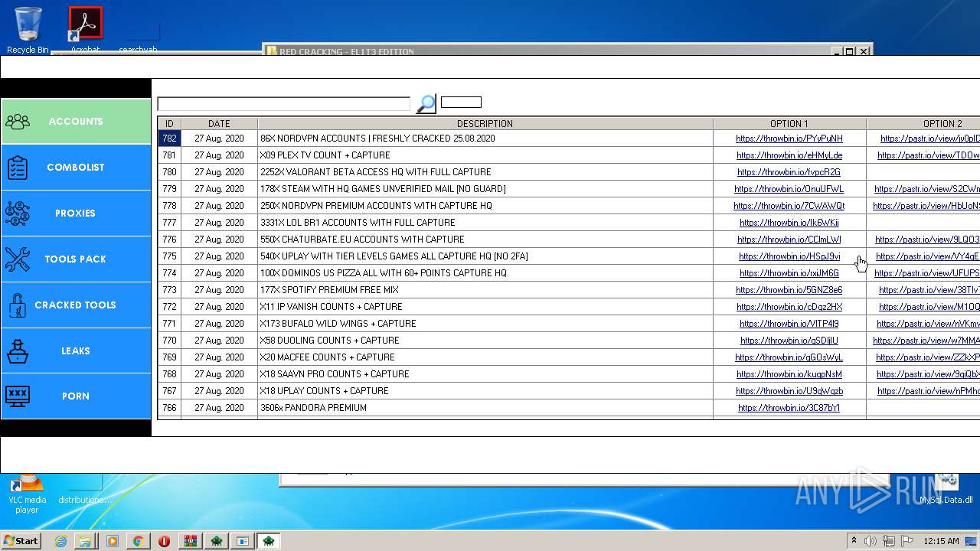Screen dimensions: 980x551
Task: Click the OPTION 2 column header
Action: click(923, 123)
